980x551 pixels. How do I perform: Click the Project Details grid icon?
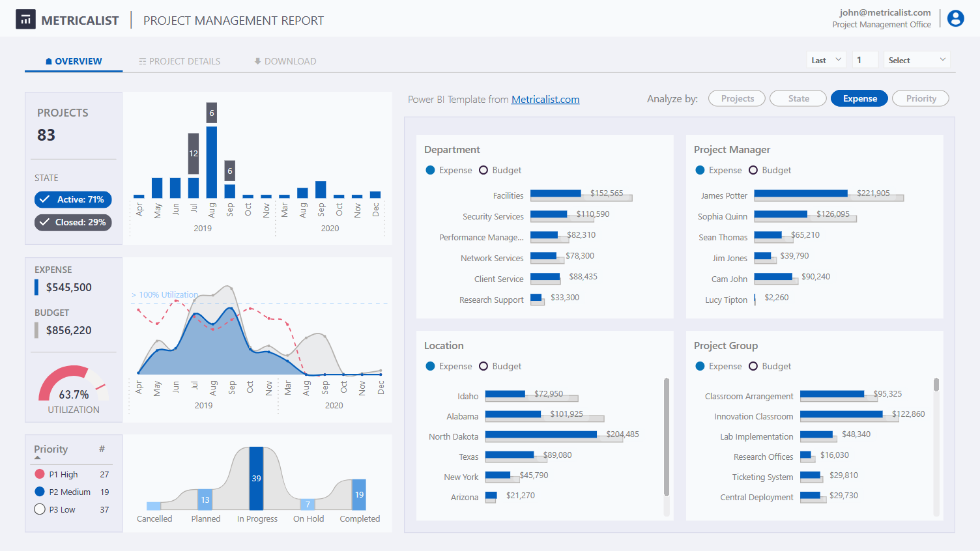point(142,61)
